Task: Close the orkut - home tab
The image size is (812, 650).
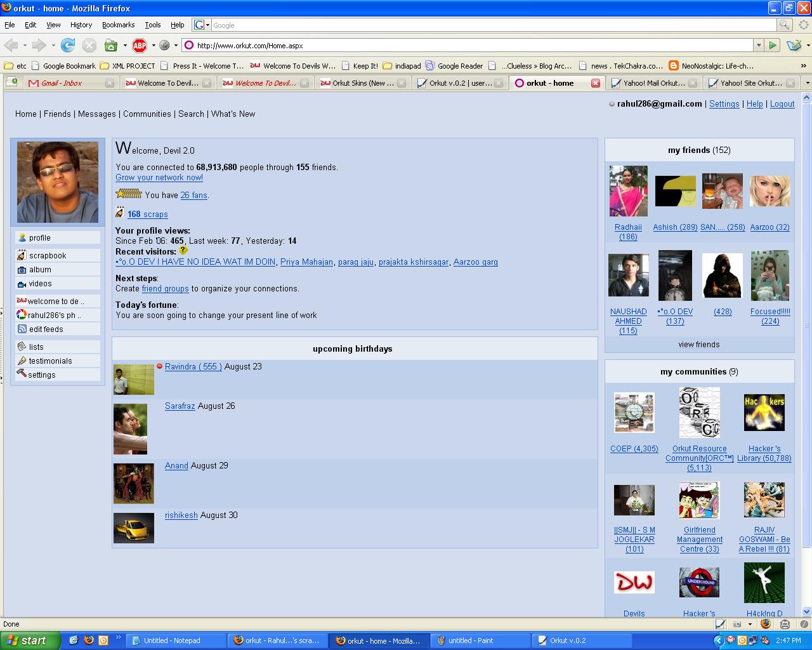Action: point(596,83)
